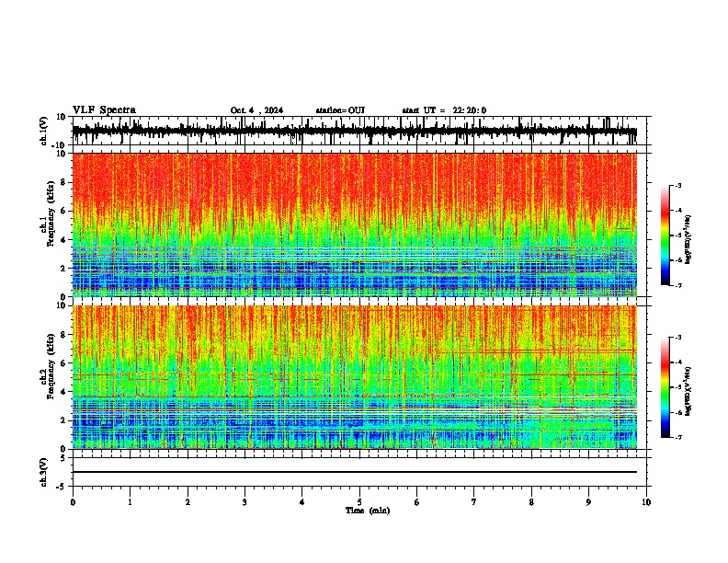Click the "station=OUI" header label

click(x=340, y=110)
